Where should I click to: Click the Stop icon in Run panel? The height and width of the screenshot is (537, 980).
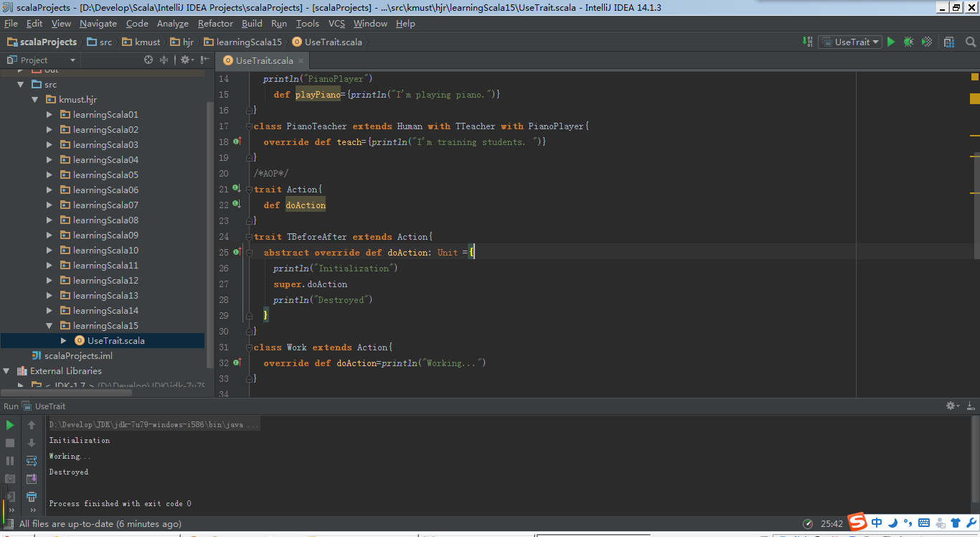pos(10,443)
